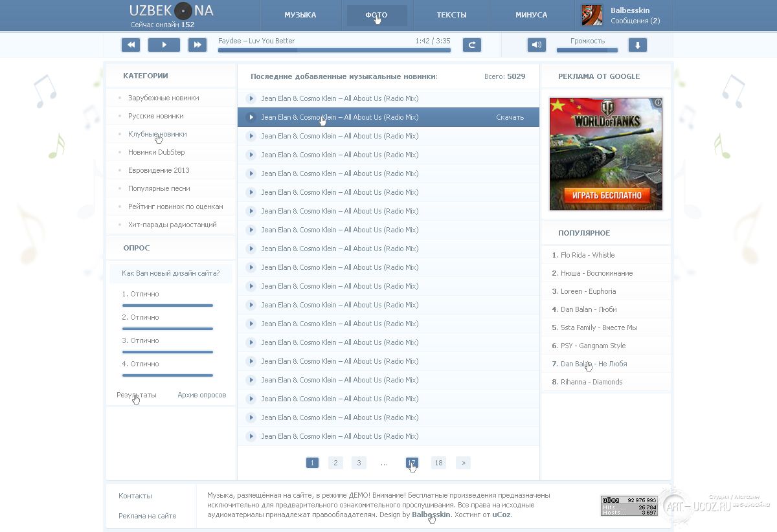Screen dimensions: 777x532
Task: Switch to the ФОТО navigation tab
Action: [x=377, y=15]
